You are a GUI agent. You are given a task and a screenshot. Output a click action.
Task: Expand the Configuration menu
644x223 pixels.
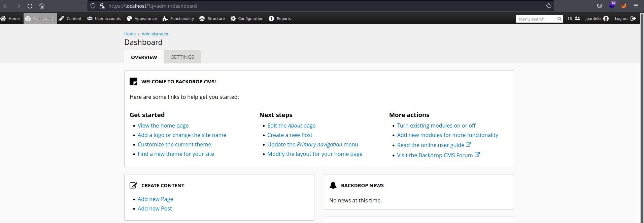pyautogui.click(x=247, y=19)
